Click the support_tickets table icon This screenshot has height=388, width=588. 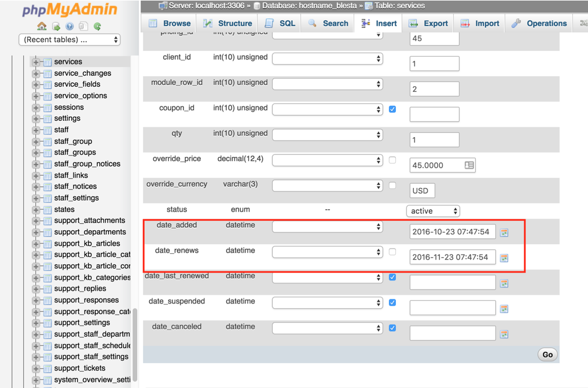(x=47, y=368)
